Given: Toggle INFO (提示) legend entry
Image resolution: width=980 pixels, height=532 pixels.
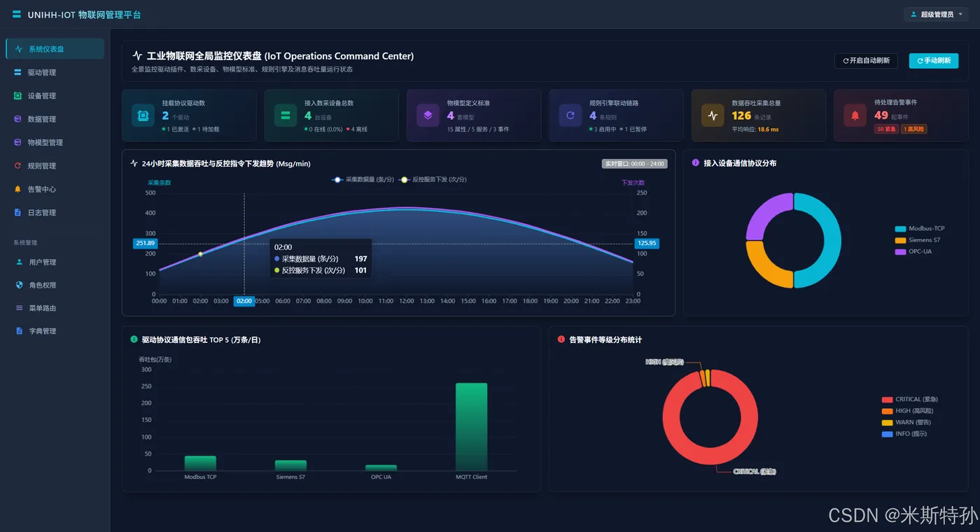Looking at the screenshot, I should click(x=904, y=434).
